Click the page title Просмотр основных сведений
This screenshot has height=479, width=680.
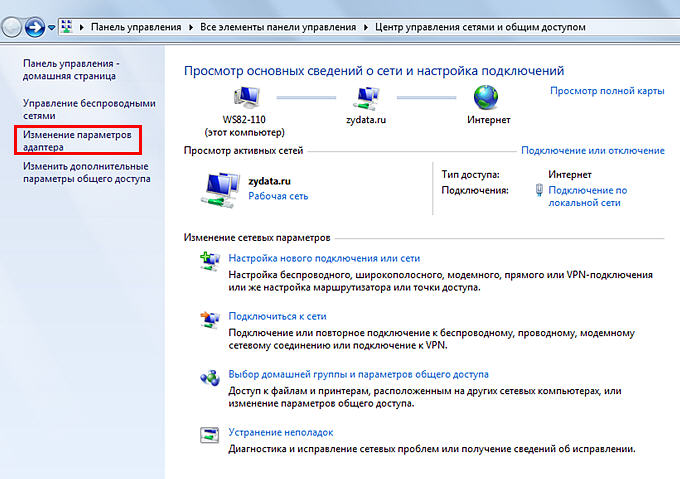(374, 71)
